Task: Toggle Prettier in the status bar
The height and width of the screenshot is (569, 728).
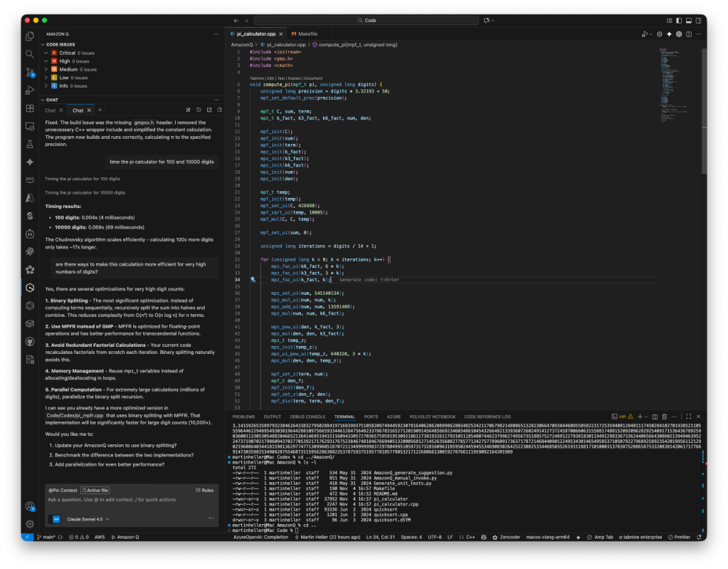Action: [681, 537]
